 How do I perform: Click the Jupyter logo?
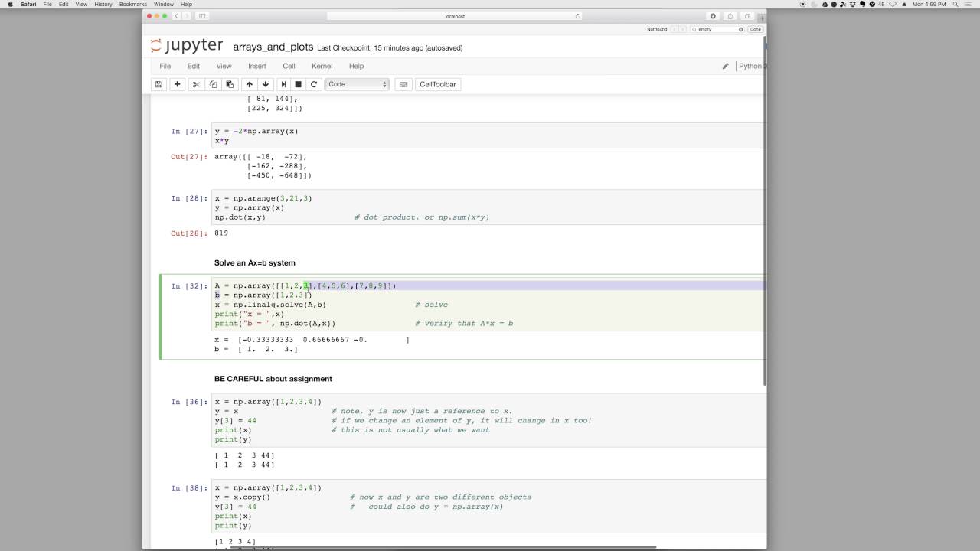coord(187,46)
